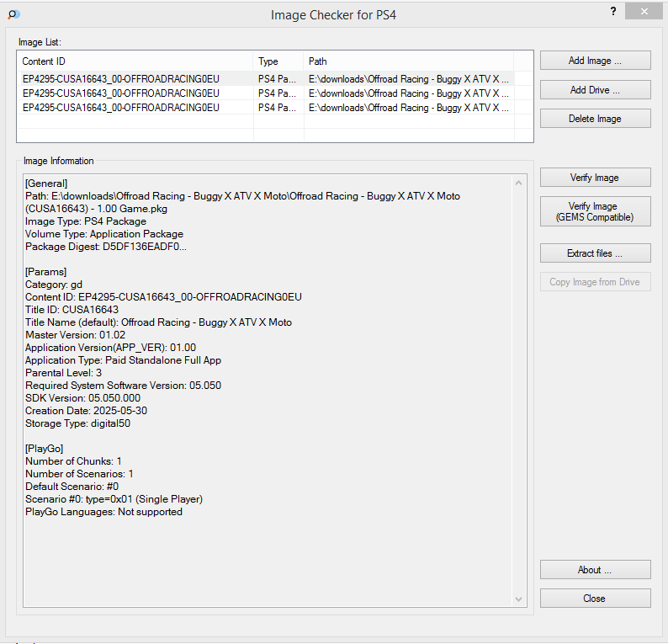Click the PlayGo Languages: Not supported line
Screen dimensions: 668x644
(x=104, y=512)
